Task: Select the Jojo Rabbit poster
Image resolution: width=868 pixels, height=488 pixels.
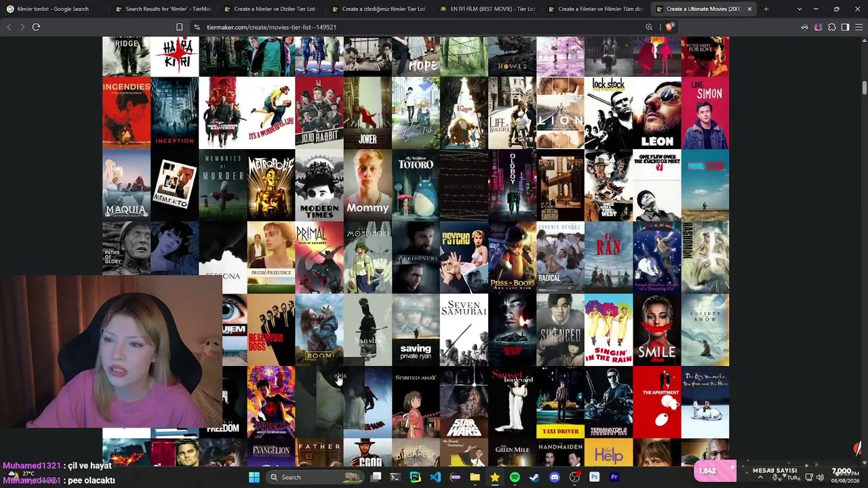Action: tap(319, 113)
